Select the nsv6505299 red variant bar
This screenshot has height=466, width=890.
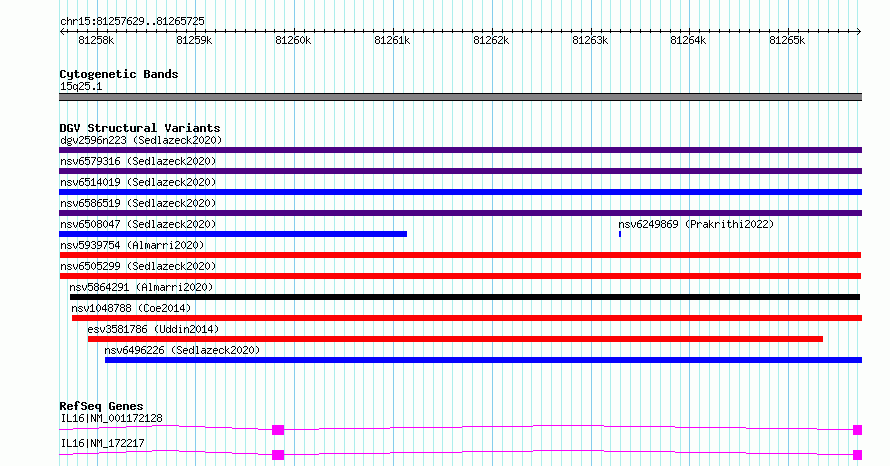coord(460,276)
